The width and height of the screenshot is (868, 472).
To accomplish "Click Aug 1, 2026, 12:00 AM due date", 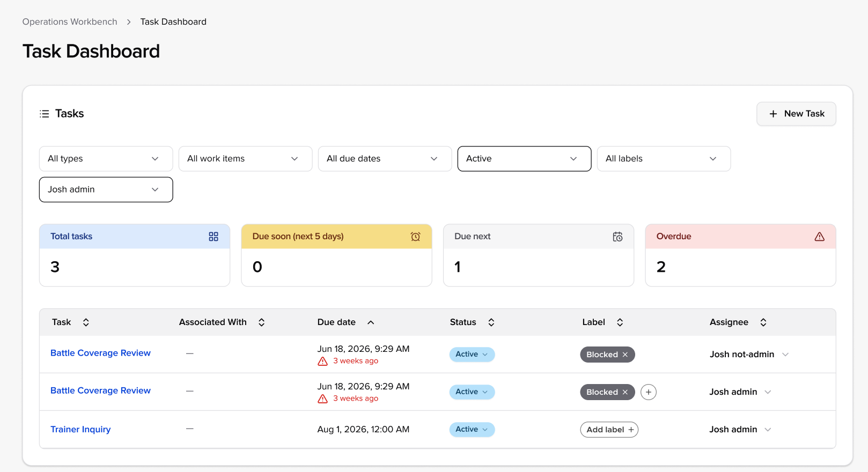I will (363, 430).
